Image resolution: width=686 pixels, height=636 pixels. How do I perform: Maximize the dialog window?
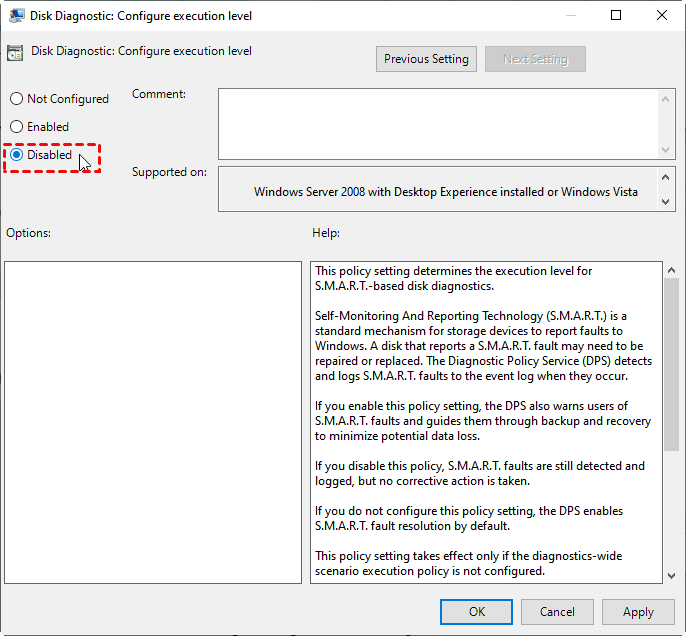pos(616,15)
